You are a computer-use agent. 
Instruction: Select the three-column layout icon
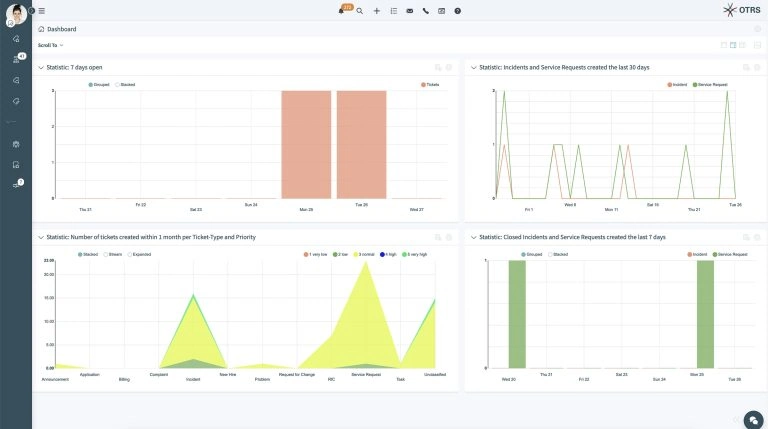coord(743,45)
